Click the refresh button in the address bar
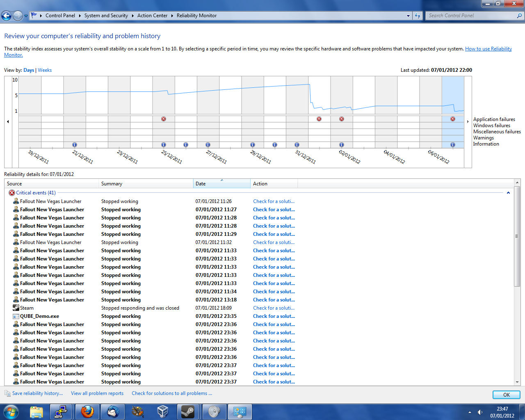This screenshot has height=420, width=525. coord(418,16)
